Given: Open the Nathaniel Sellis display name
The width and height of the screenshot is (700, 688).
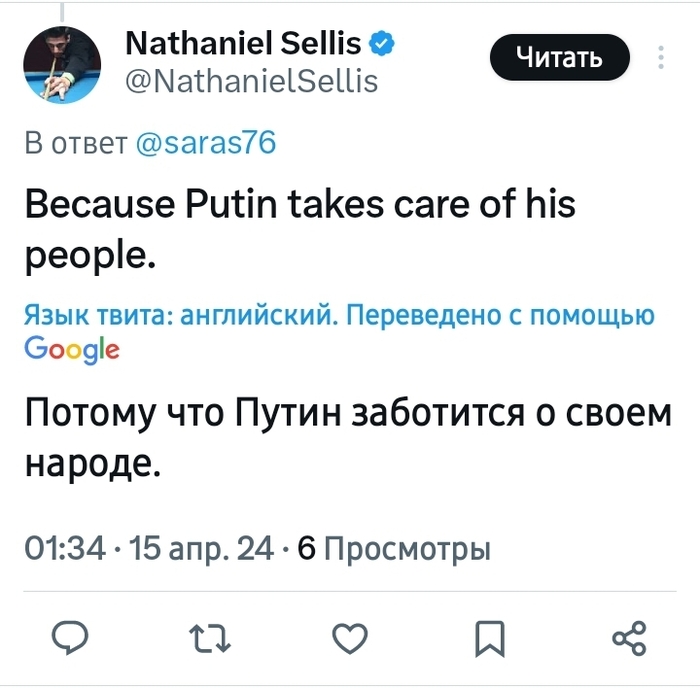Looking at the screenshot, I should [x=244, y=43].
